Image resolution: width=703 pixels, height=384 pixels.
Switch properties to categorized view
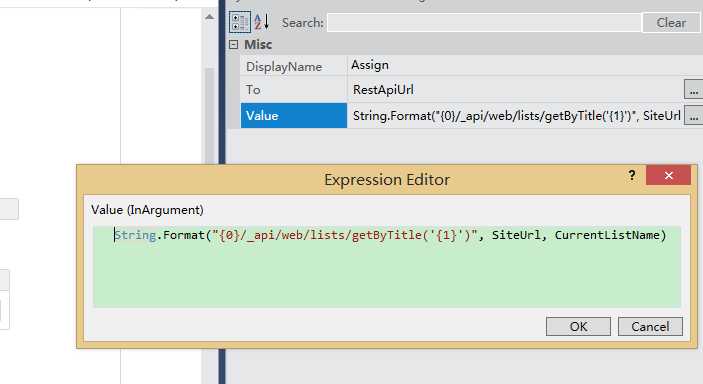coord(240,22)
